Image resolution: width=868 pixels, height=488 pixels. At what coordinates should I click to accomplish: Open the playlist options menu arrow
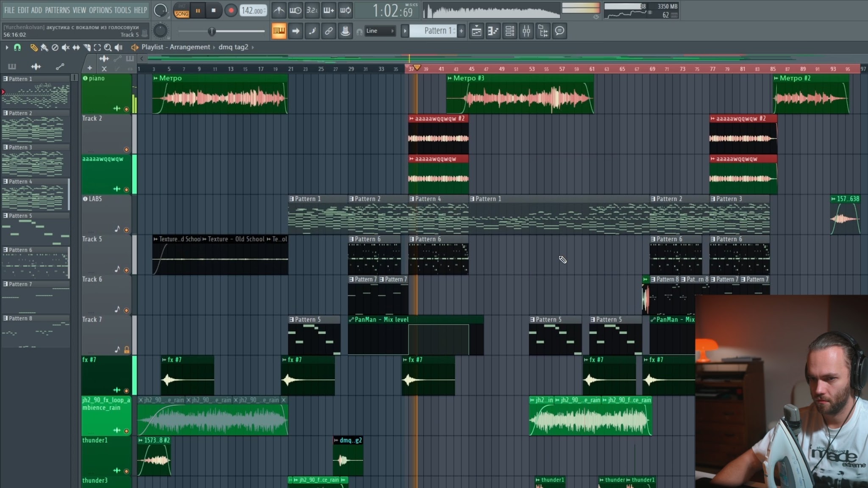tap(7, 47)
